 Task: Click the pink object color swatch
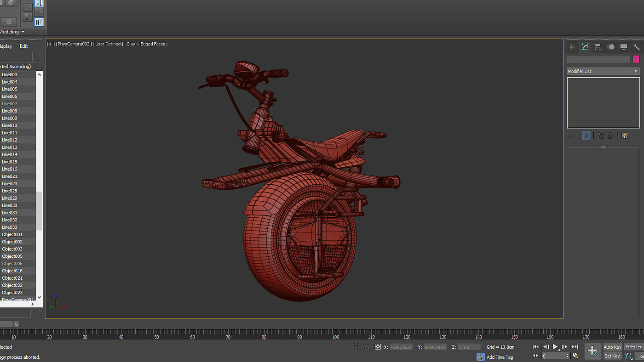point(636,59)
